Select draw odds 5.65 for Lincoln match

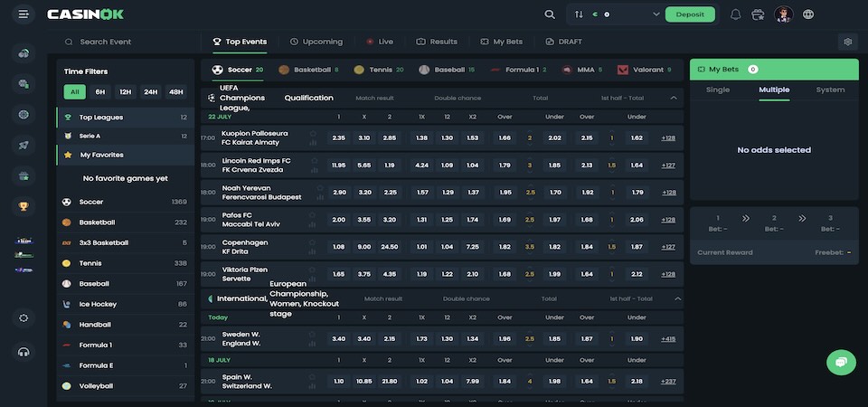(364, 165)
